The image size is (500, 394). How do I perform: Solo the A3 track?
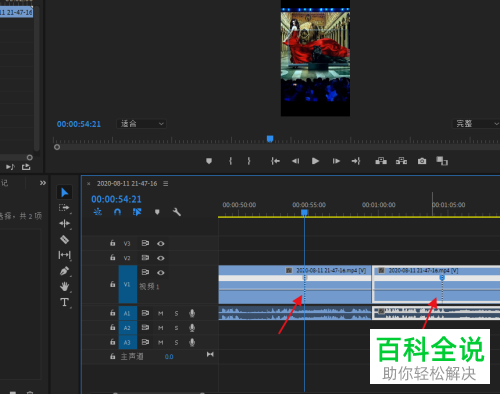click(x=176, y=342)
